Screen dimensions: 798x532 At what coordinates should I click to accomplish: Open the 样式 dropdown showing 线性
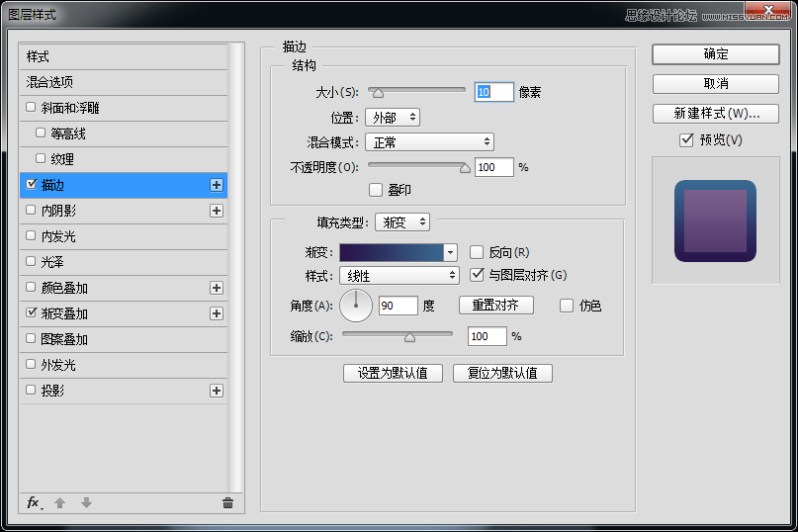[399, 276]
